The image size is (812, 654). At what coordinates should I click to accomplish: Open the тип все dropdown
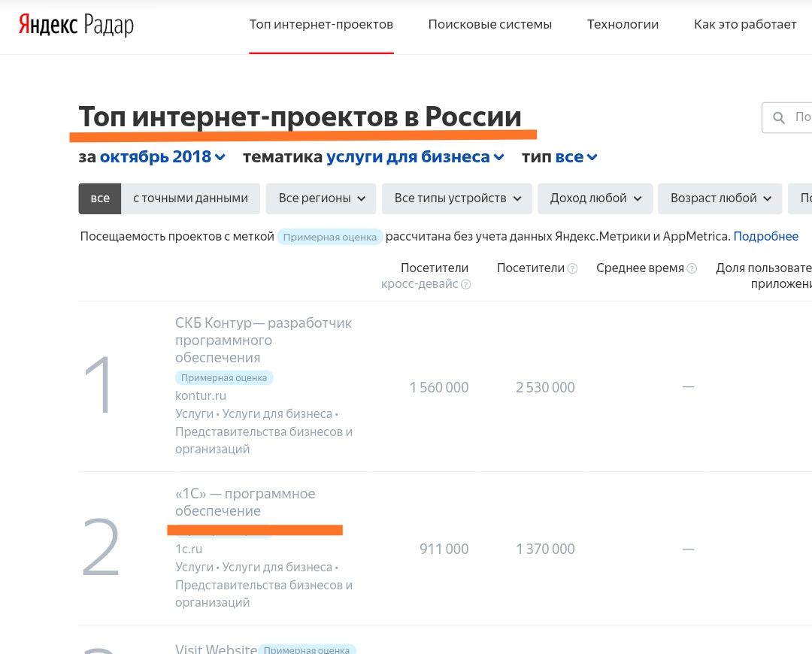coord(576,156)
